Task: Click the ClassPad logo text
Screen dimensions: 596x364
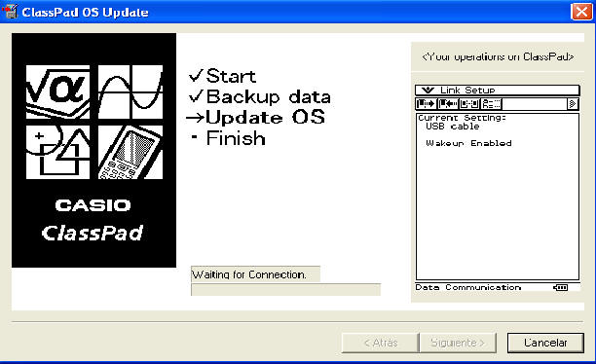Action: 93,233
